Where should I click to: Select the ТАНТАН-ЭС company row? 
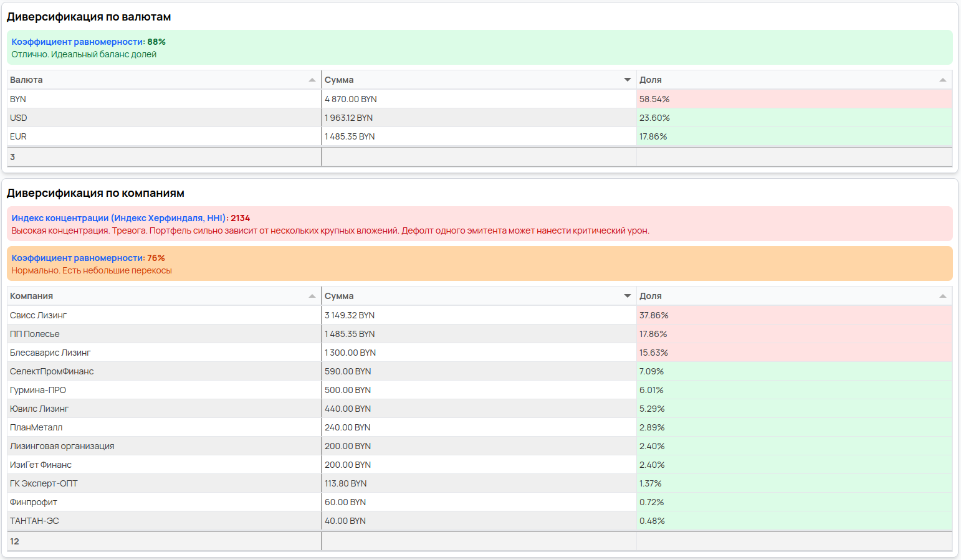pos(35,521)
